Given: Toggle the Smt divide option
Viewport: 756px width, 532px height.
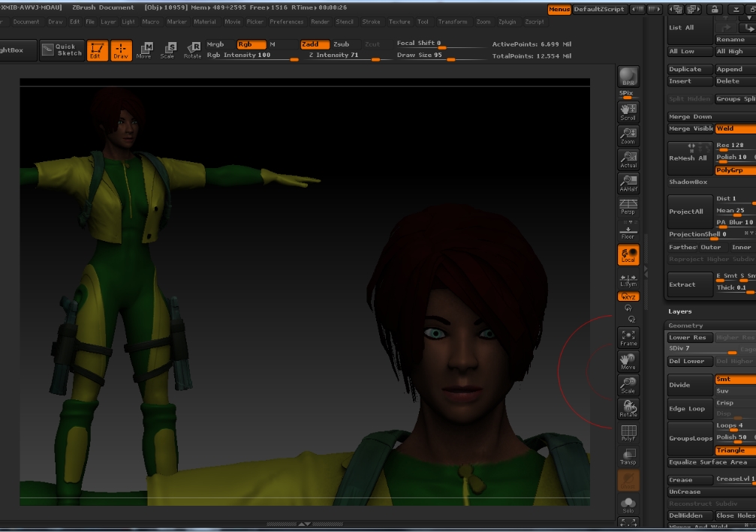Looking at the screenshot, I should (x=735, y=379).
